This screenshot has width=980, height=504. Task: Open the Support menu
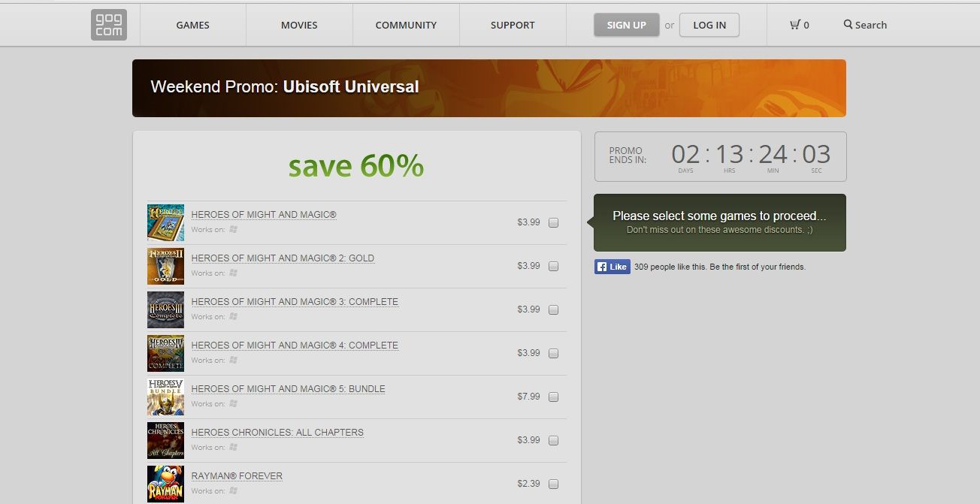click(x=513, y=25)
